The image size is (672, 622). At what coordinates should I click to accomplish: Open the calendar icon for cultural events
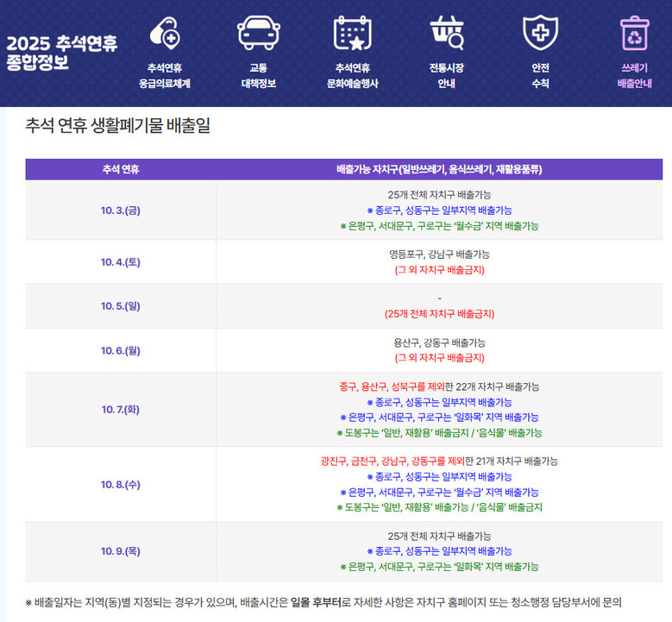[352, 33]
